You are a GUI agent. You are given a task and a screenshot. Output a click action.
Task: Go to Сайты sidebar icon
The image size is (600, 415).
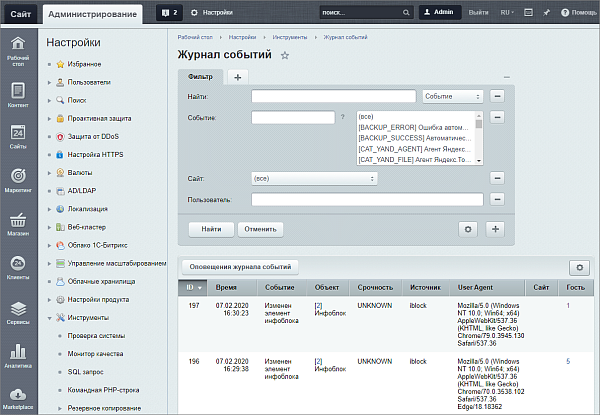tap(18, 137)
